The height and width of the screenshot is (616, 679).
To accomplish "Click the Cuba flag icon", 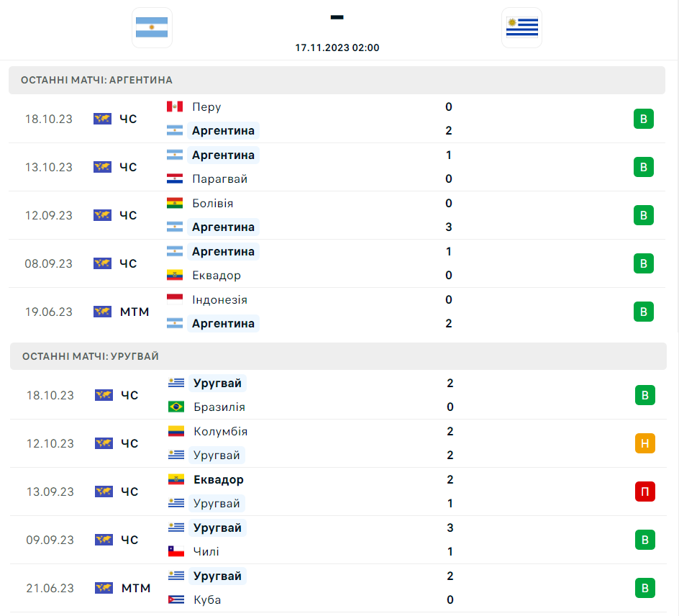I will (x=176, y=600).
